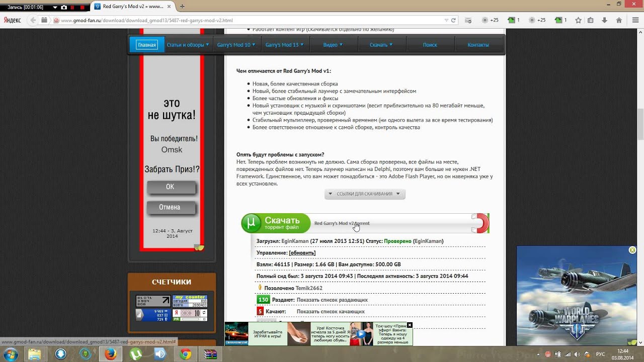644x362 pixels.
Task: Click site identity icon before URL
Action: (56, 21)
